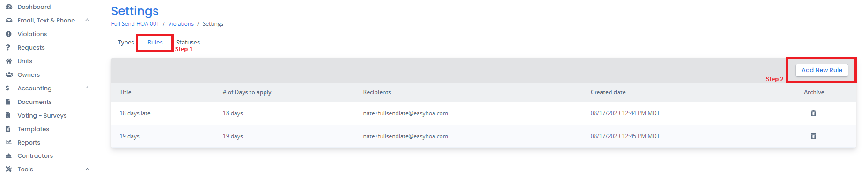The width and height of the screenshot is (868, 177).
Task: Click the Add New Rule button
Action: [x=822, y=70]
